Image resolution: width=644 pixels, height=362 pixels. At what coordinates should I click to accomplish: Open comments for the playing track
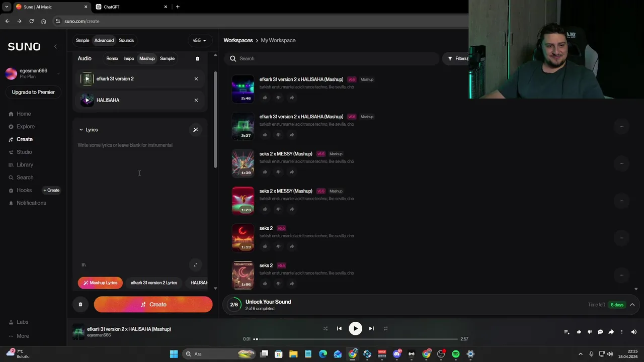[x=600, y=332]
